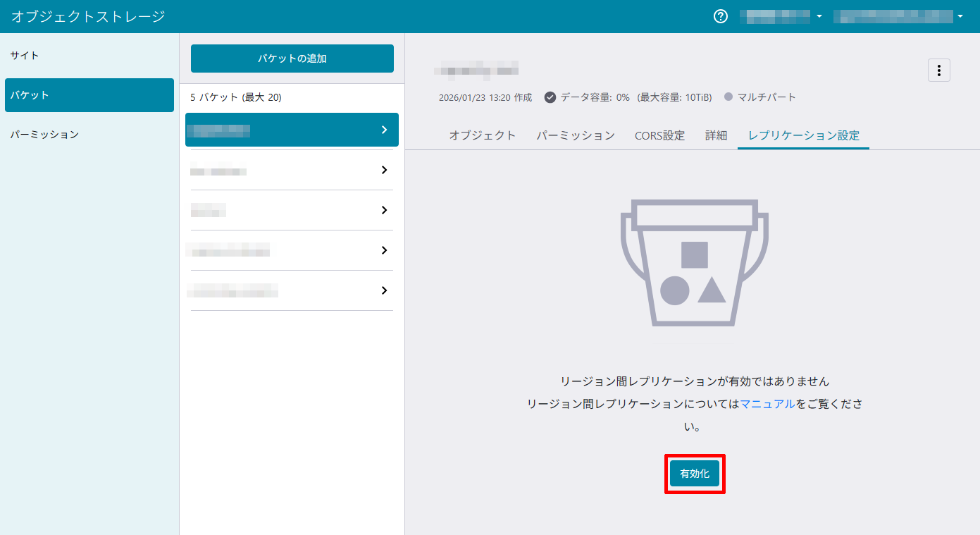Open the 詳細 tab
Screen dimensions: 980x535
pyautogui.click(x=716, y=135)
